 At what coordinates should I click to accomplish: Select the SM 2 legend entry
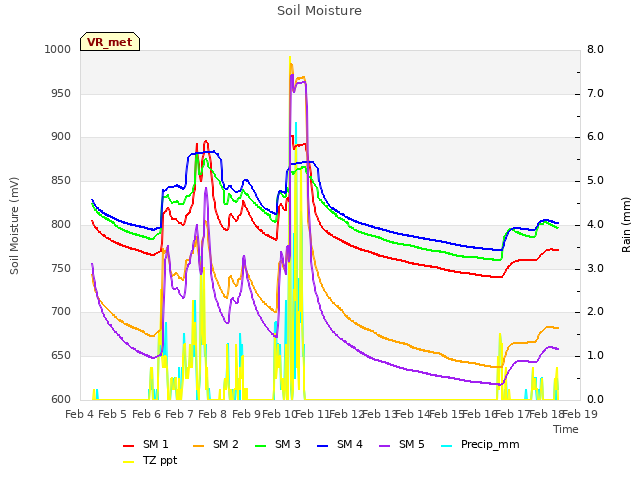tap(216, 444)
